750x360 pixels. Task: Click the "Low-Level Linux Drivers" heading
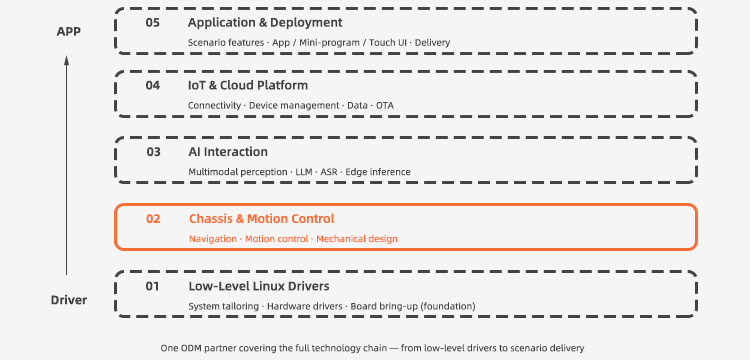(x=259, y=286)
